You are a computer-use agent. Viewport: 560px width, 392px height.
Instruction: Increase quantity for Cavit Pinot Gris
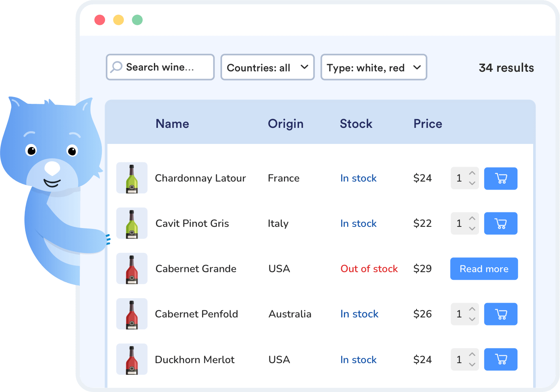pyautogui.click(x=472, y=218)
